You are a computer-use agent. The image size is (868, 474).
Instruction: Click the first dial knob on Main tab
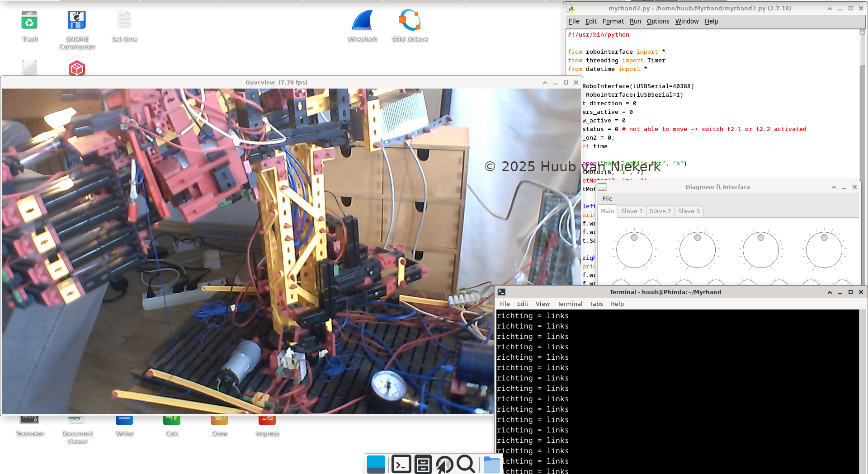[634, 249]
